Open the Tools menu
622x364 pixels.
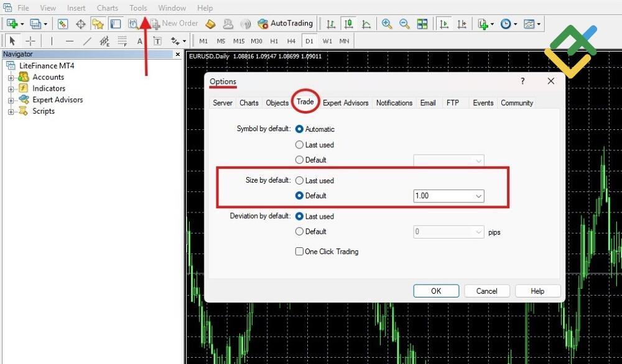tap(138, 8)
